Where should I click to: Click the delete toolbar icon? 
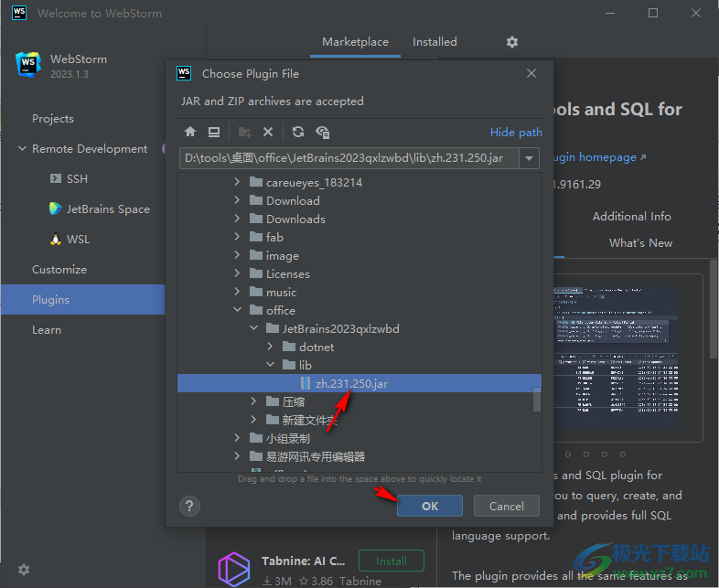point(268,133)
